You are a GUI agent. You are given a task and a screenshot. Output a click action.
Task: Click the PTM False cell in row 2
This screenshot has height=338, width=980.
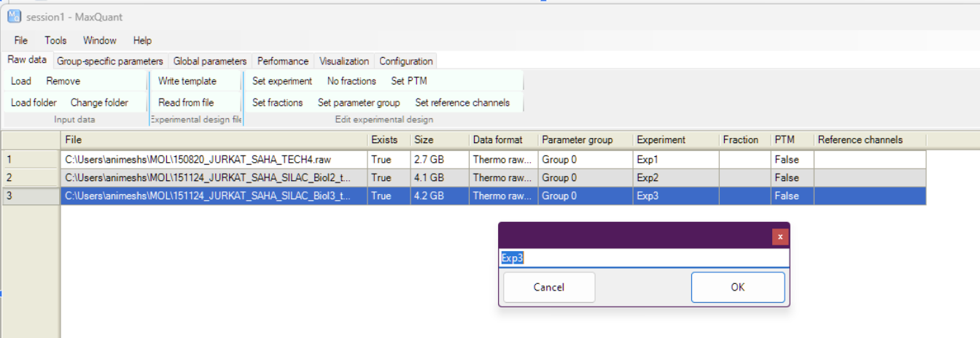[792, 177]
